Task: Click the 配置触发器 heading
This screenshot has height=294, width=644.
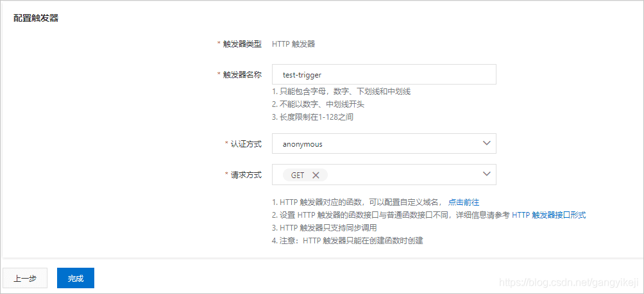Action: [36, 19]
